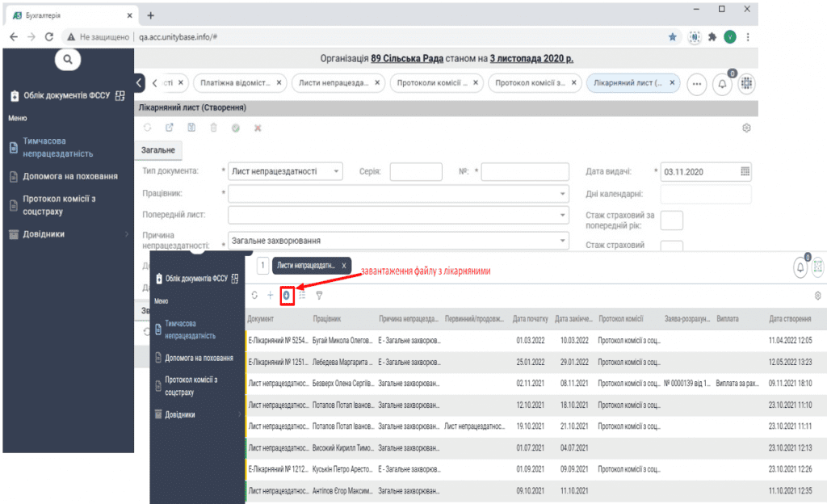The image size is (827, 504).
Task: Open Допомога на поховання in top sidebar
Action: click(69, 176)
